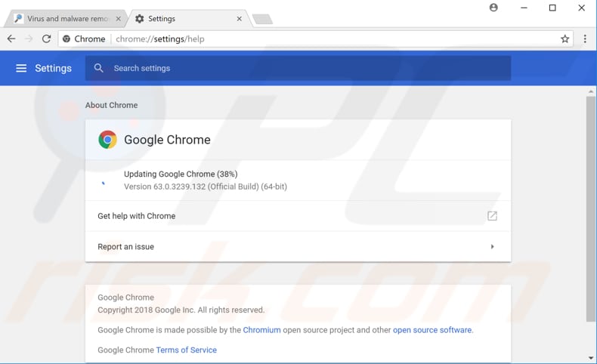
Task: Click the forward navigation arrow
Action: [29, 39]
